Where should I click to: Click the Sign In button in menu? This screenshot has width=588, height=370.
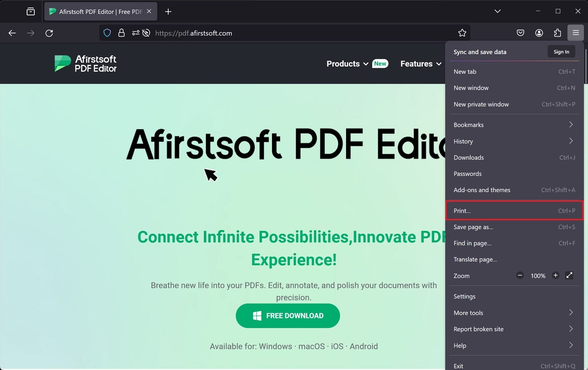[x=561, y=52]
